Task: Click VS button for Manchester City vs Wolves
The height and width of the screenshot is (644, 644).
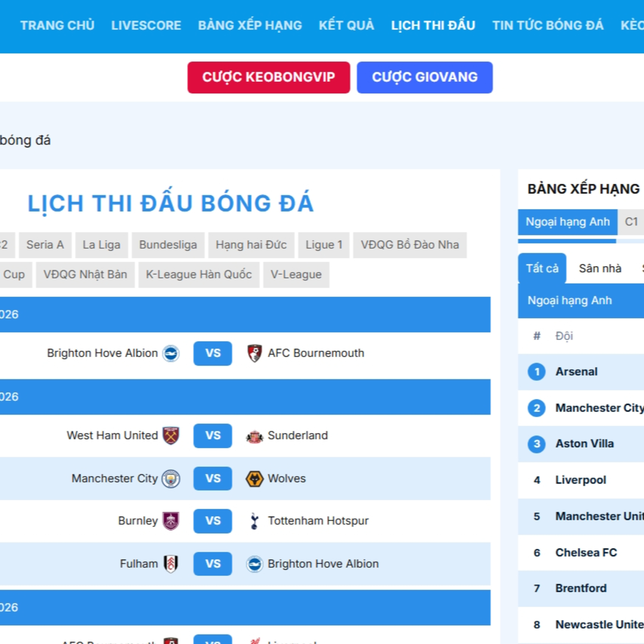Action: click(x=213, y=479)
